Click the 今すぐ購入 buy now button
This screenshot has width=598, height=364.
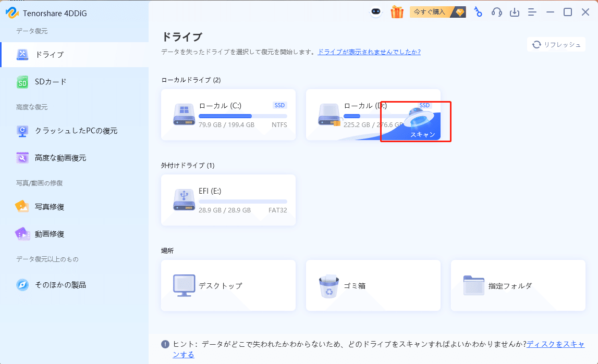click(438, 12)
